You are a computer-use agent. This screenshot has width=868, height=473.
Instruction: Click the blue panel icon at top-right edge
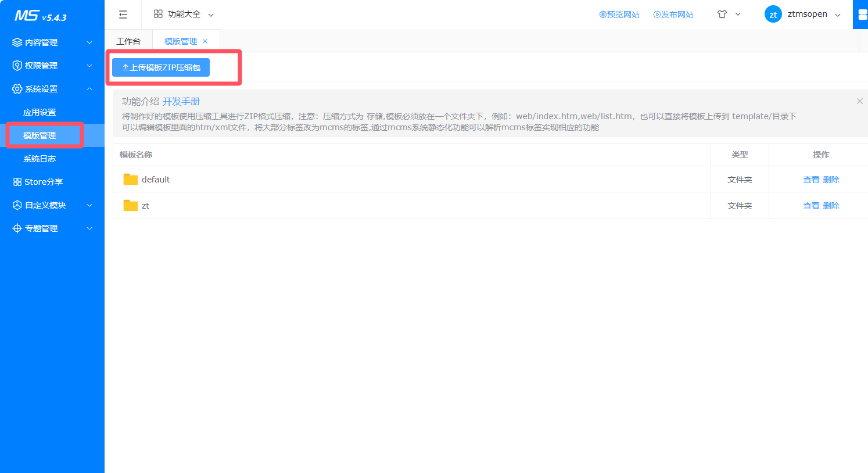point(861,15)
